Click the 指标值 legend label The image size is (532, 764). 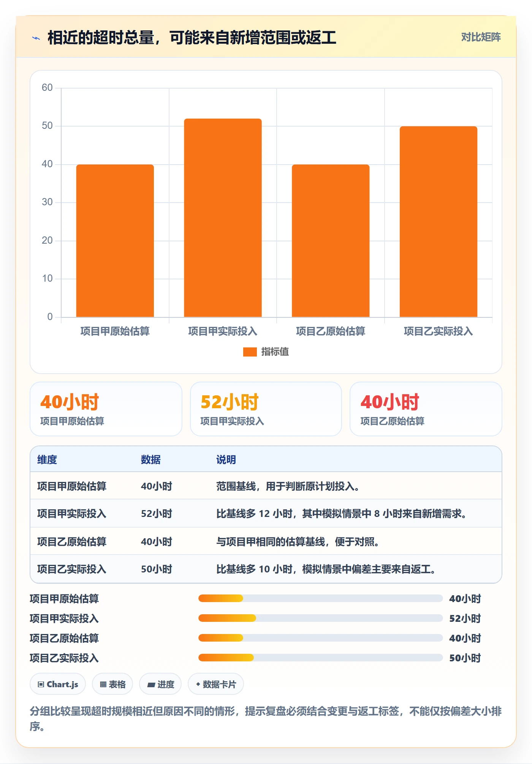pyautogui.click(x=275, y=352)
